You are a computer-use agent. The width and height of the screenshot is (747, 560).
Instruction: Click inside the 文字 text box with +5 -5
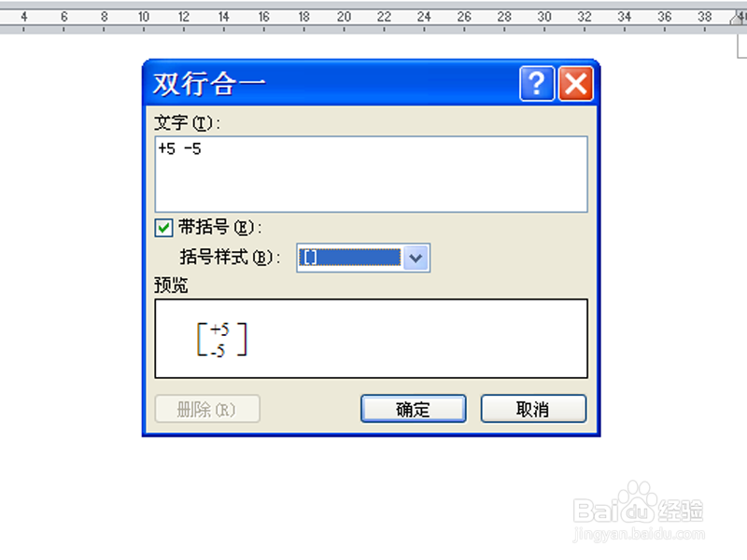pyautogui.click(x=371, y=175)
